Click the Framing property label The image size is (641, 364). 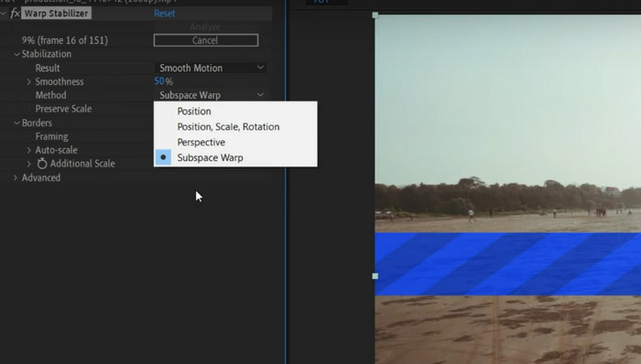coord(51,136)
